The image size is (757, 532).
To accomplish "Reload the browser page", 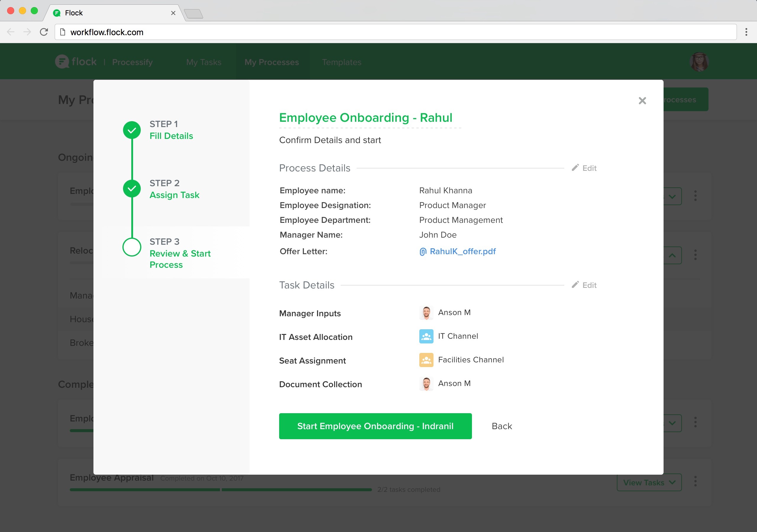I will 44,32.
